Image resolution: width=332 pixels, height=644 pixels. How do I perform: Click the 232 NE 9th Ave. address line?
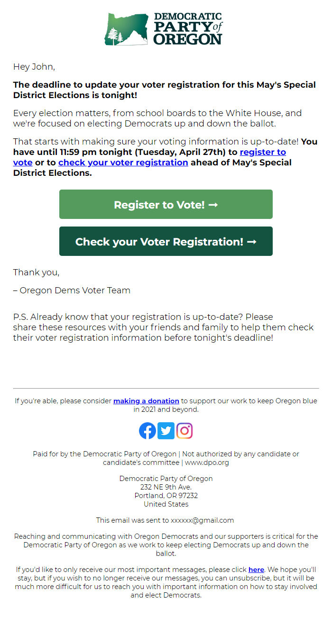pyautogui.click(x=166, y=487)
